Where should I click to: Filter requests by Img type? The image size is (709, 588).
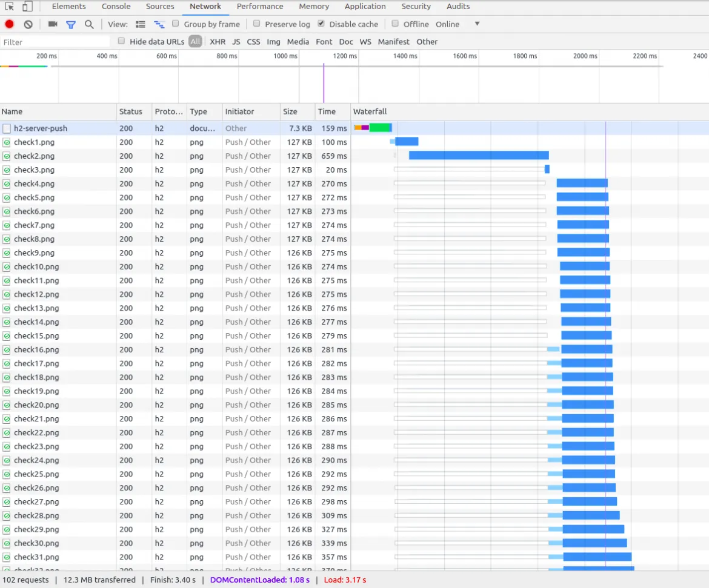(273, 42)
